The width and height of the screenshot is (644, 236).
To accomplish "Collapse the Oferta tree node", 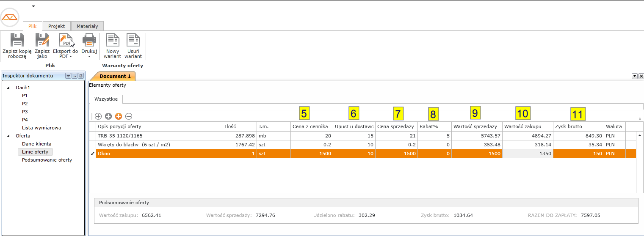I will tap(8, 136).
